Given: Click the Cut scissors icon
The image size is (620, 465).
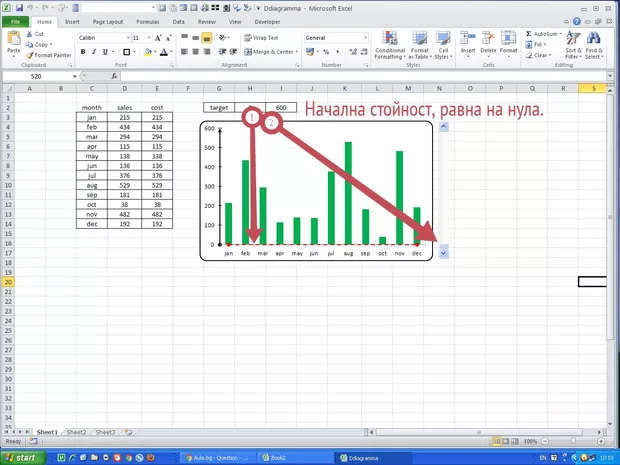Looking at the screenshot, I should [30, 34].
